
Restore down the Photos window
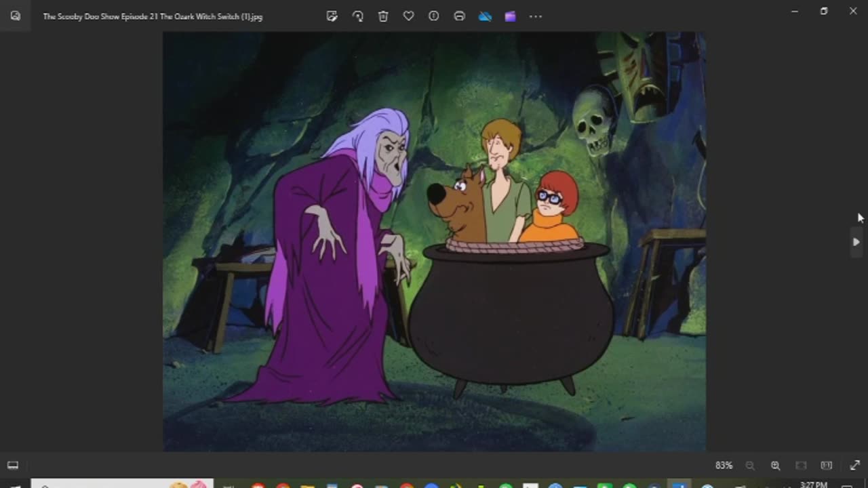click(824, 11)
